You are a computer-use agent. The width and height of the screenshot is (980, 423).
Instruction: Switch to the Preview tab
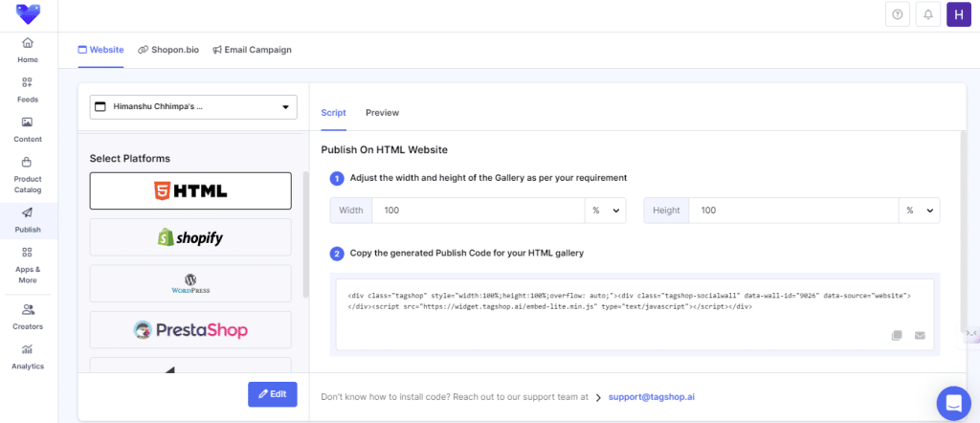[382, 113]
